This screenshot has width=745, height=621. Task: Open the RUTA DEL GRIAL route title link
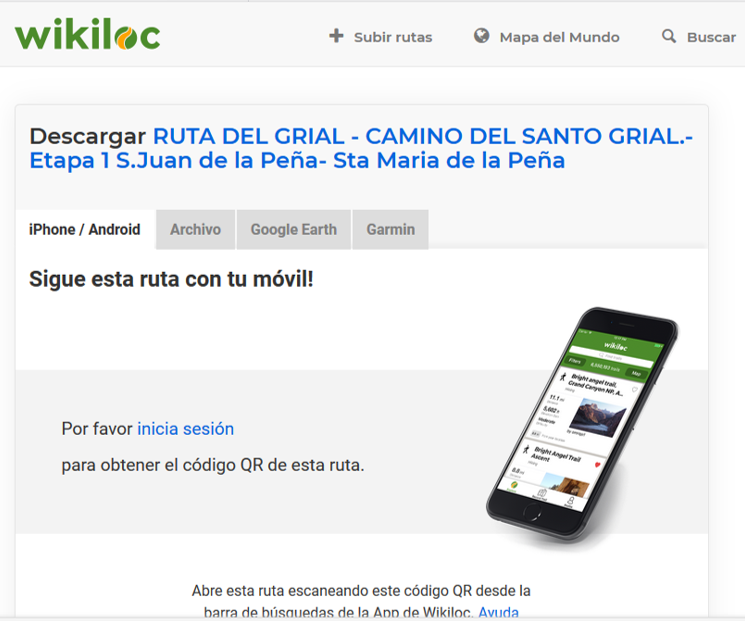pos(361,148)
